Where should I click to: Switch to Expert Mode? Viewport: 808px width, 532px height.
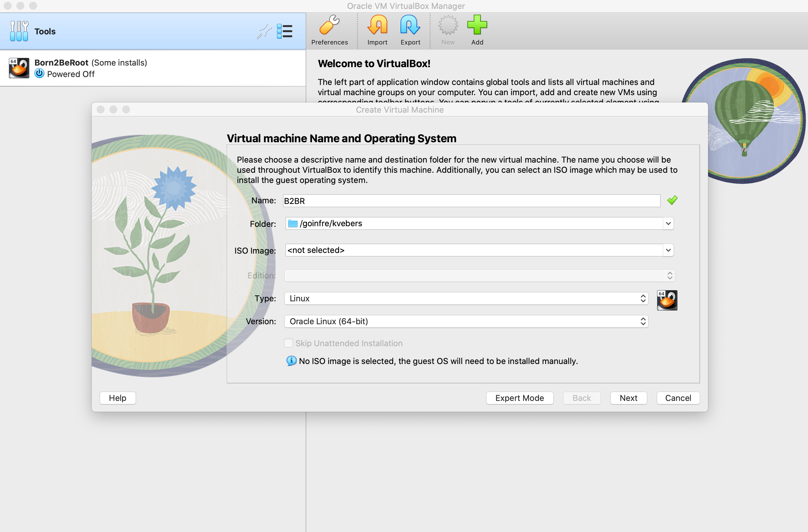520,398
